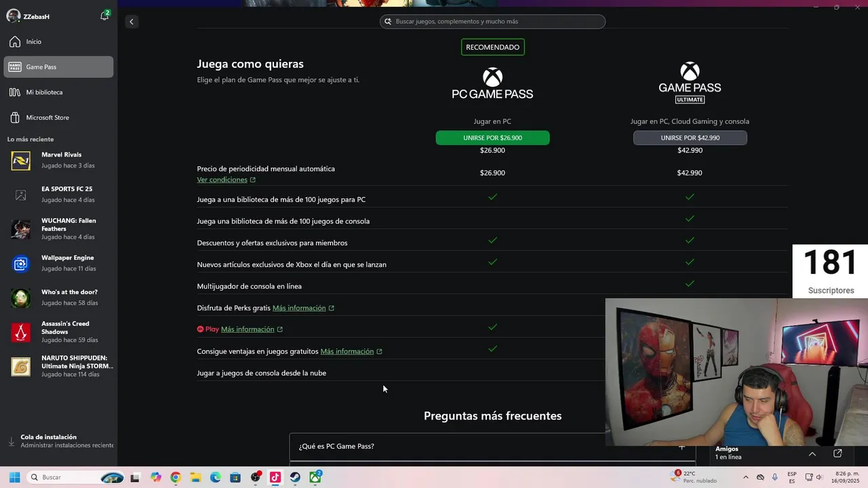Click UNIRSE POR $26.900 button
Viewport: 868px width, 488px height.
coord(492,138)
